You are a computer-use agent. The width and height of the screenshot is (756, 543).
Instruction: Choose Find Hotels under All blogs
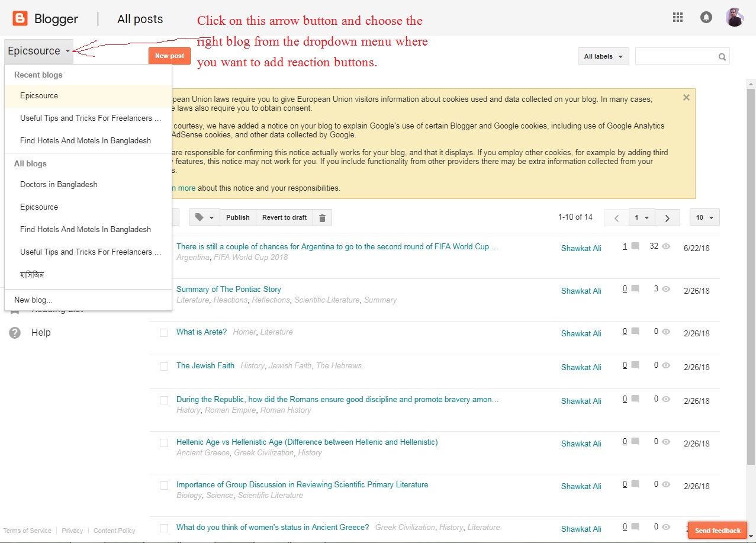[x=88, y=230]
